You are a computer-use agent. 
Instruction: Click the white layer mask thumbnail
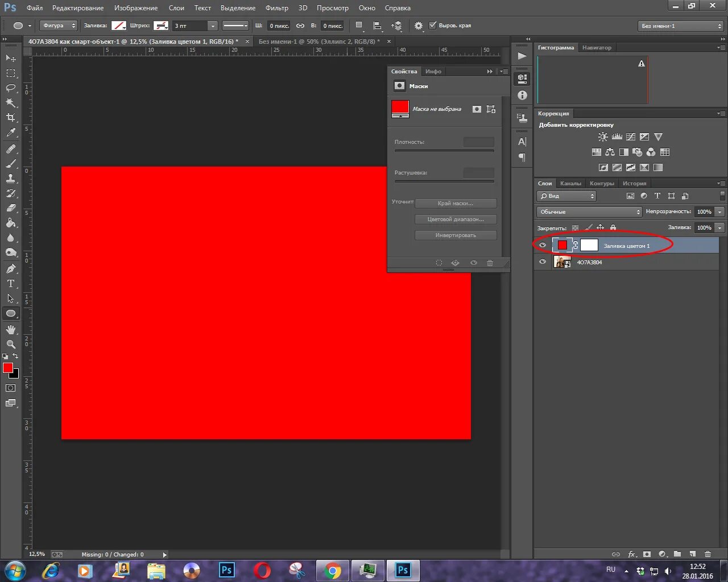pos(589,245)
